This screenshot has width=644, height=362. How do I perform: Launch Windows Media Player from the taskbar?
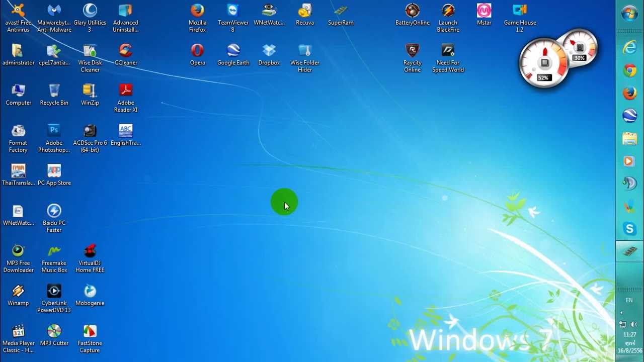click(630, 161)
